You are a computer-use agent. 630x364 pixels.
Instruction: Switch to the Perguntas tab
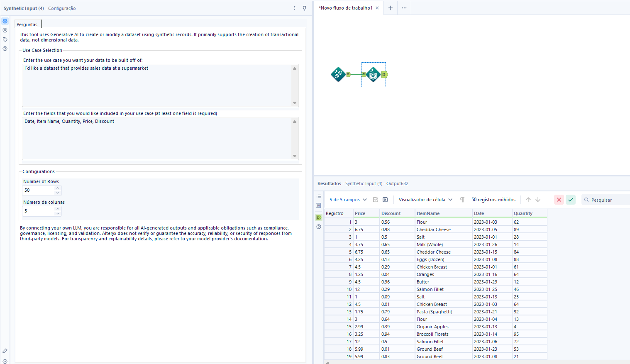click(27, 24)
